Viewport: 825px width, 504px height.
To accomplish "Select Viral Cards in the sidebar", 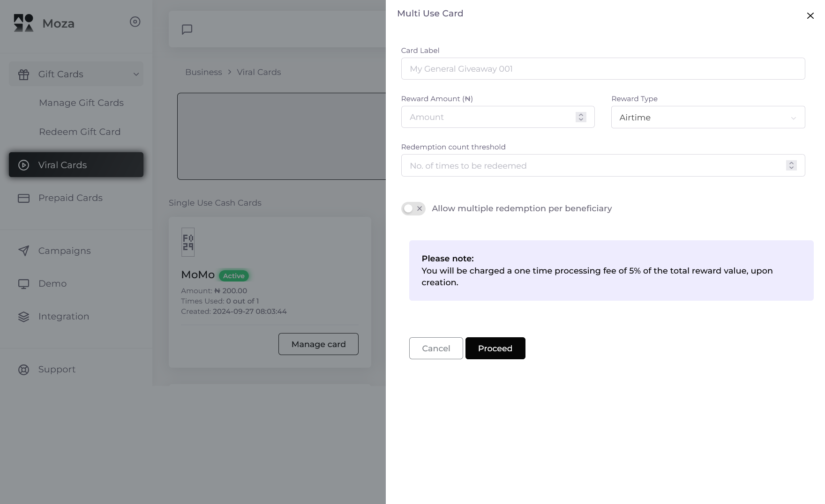I will pyautogui.click(x=76, y=165).
